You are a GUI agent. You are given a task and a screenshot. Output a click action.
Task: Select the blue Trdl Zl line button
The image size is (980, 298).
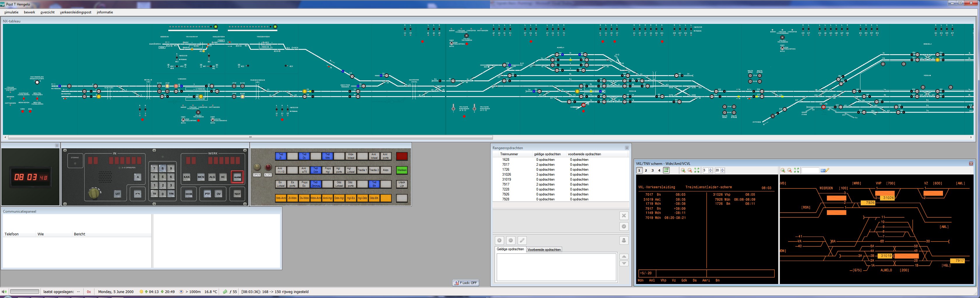pyautogui.click(x=281, y=156)
